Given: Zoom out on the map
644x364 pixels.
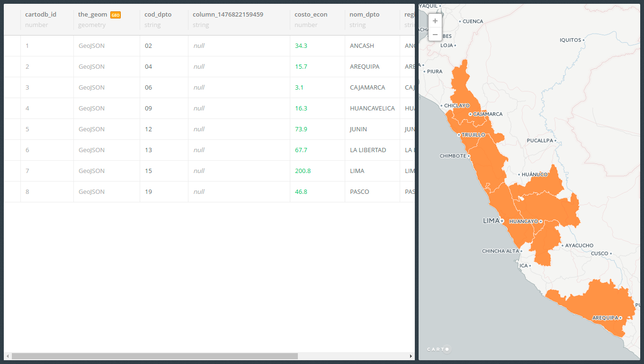Looking at the screenshot, I should click(435, 35).
